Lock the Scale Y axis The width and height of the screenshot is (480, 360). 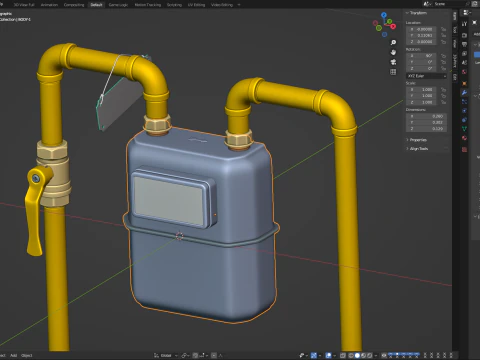pos(443,96)
